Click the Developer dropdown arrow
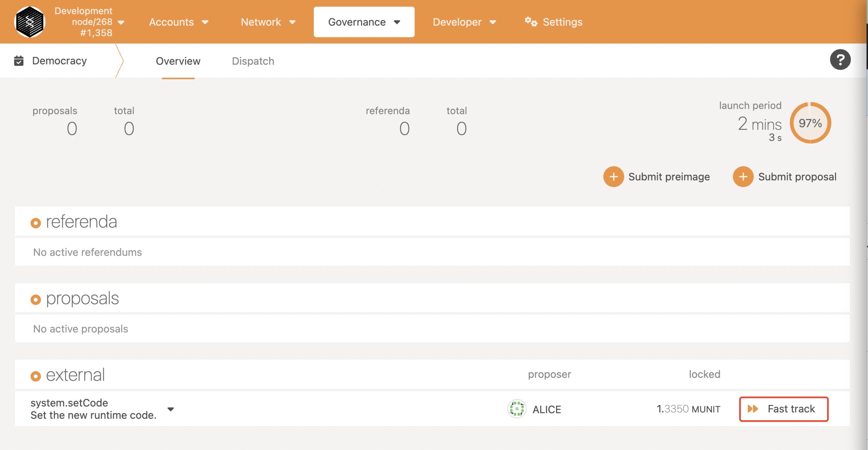 click(x=492, y=22)
